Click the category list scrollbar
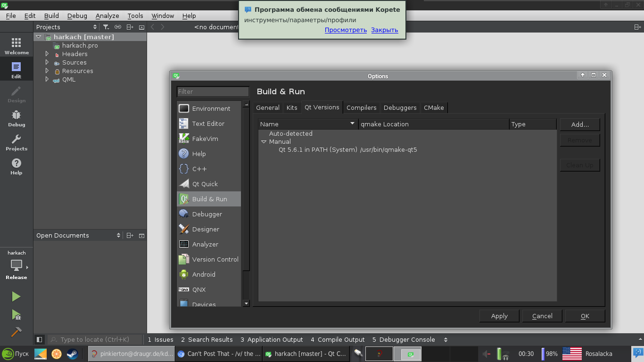644x362 pixels. pos(246,189)
